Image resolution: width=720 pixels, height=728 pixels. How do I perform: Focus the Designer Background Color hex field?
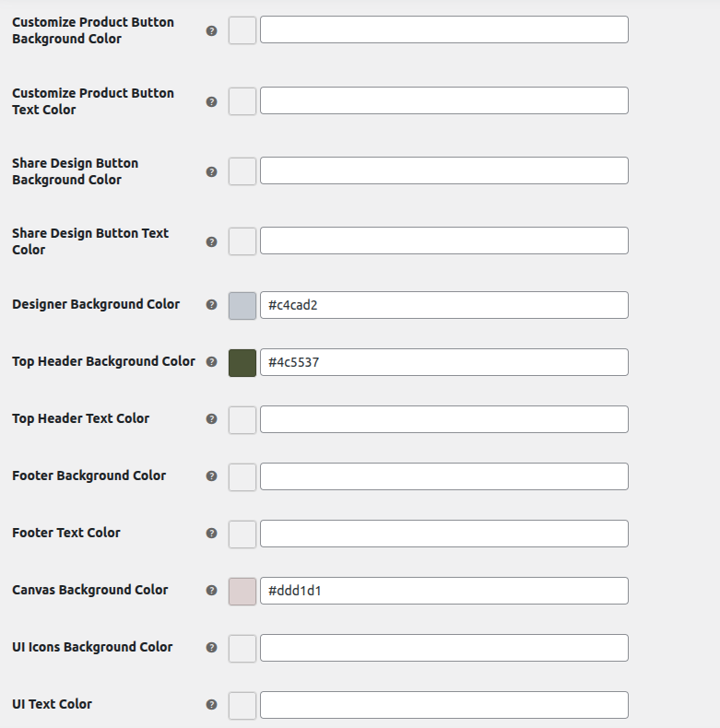443,305
